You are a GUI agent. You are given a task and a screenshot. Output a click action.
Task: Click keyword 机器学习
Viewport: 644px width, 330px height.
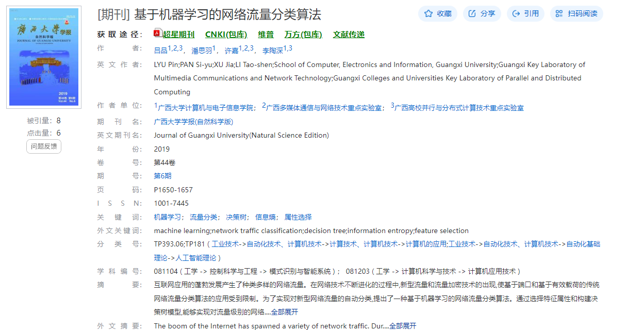168,217
